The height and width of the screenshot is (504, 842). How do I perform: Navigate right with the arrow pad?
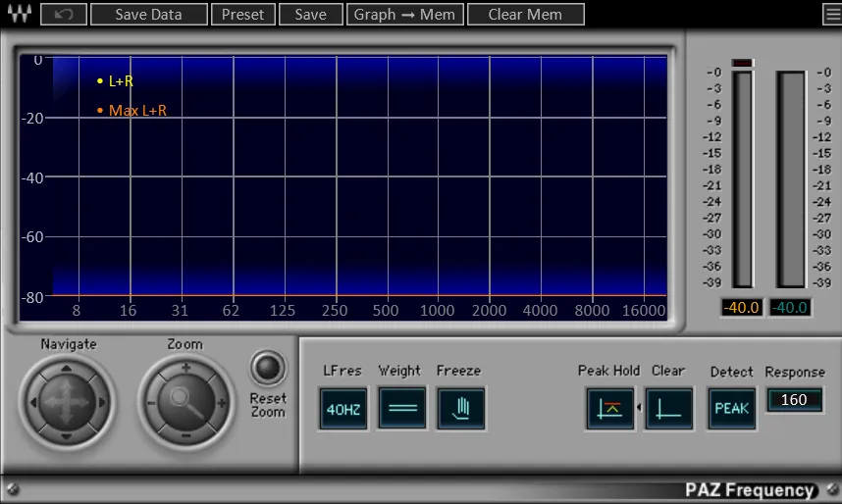(x=101, y=403)
